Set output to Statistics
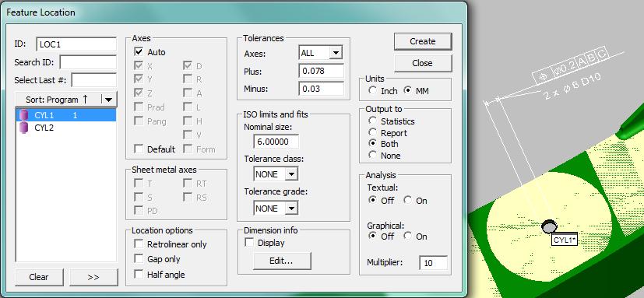 (x=372, y=121)
